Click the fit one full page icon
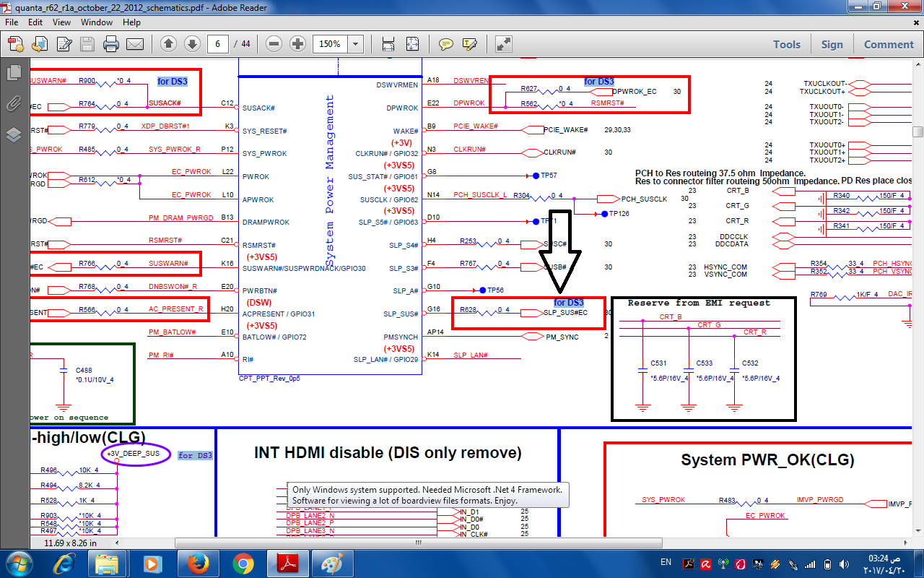This screenshot has width=924, height=578. pos(412,44)
